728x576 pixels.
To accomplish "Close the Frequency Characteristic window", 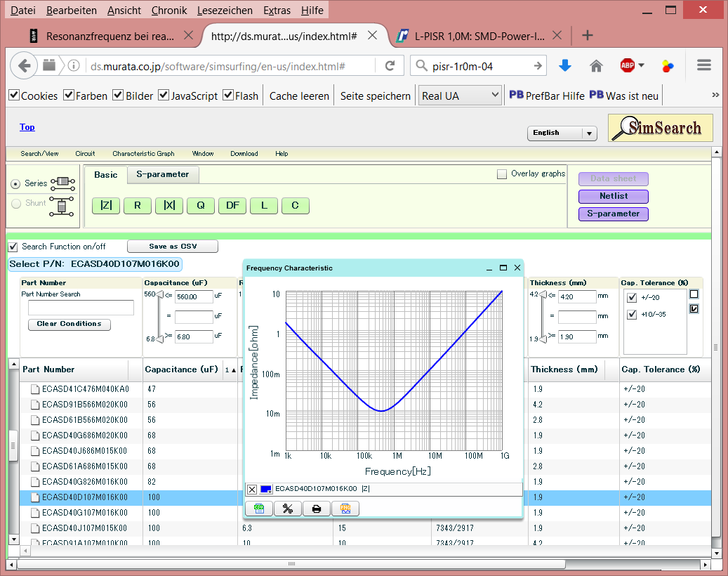I will pos(517,268).
